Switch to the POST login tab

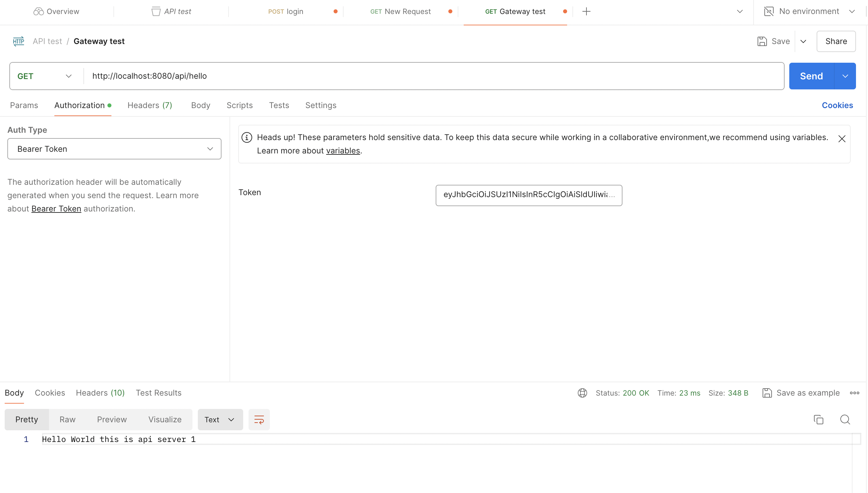(286, 12)
